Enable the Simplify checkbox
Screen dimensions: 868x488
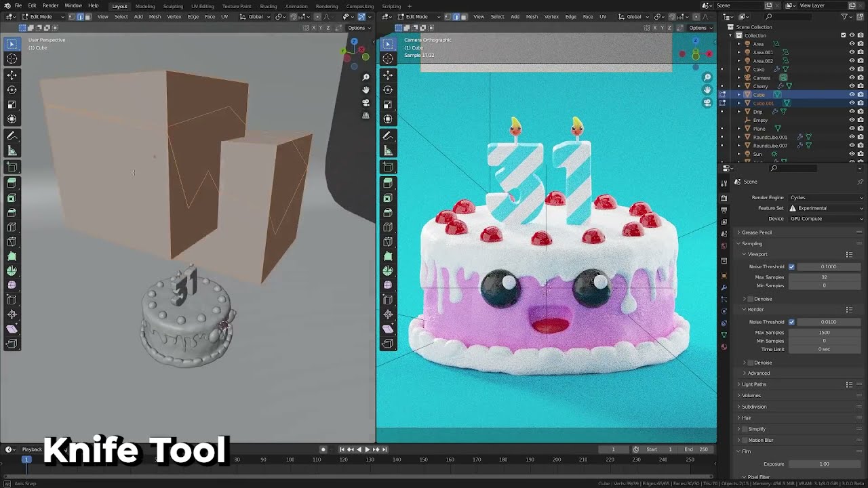[x=744, y=429]
